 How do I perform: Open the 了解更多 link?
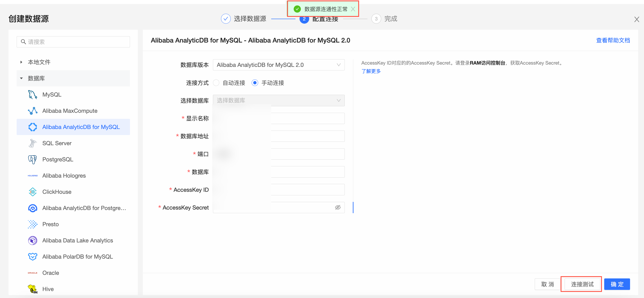[x=371, y=71]
